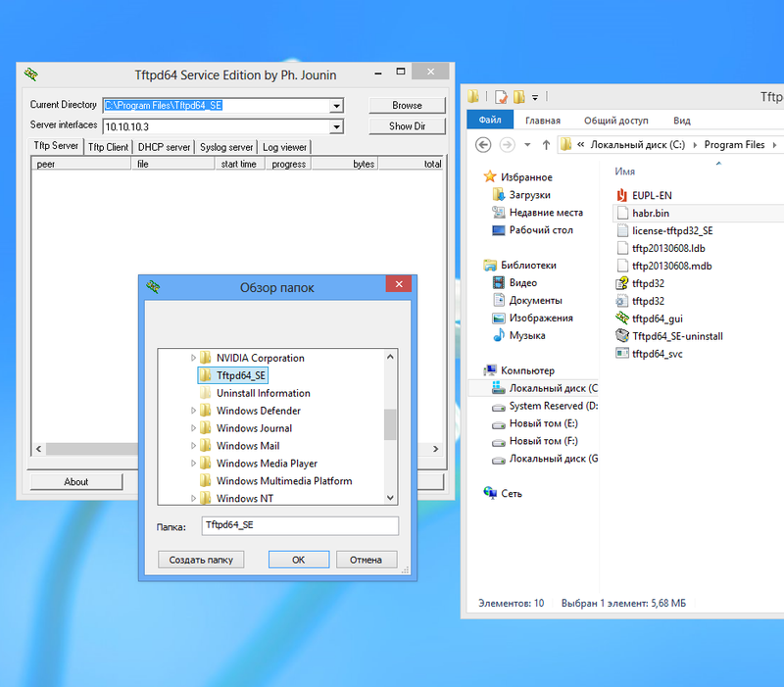This screenshot has height=687, width=784.
Task: Click the Explorer up-folder arrow
Action: click(x=546, y=145)
